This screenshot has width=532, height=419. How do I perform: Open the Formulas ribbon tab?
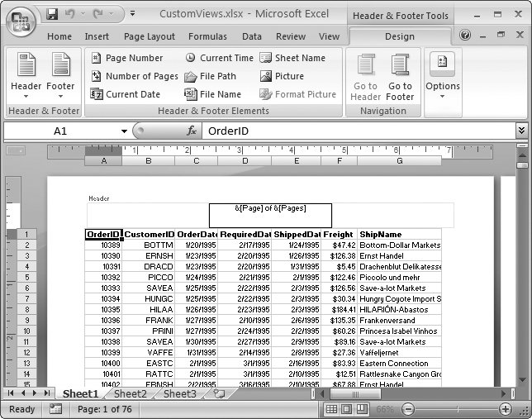point(207,36)
